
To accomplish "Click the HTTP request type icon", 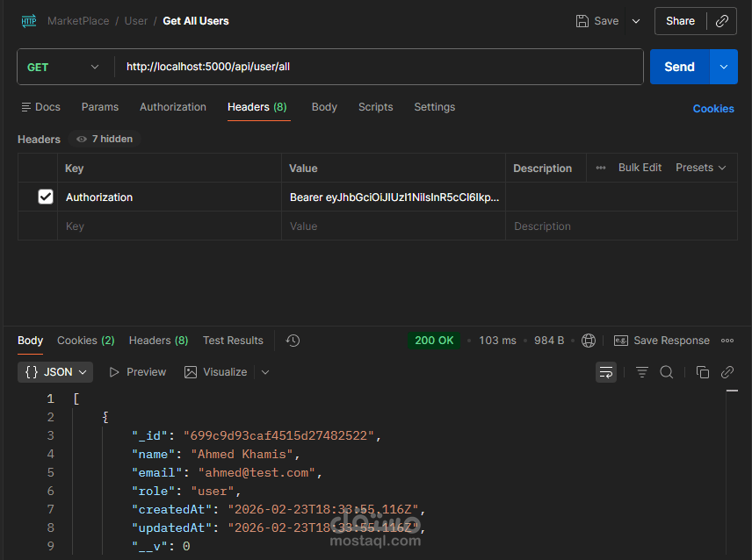I will [x=29, y=21].
